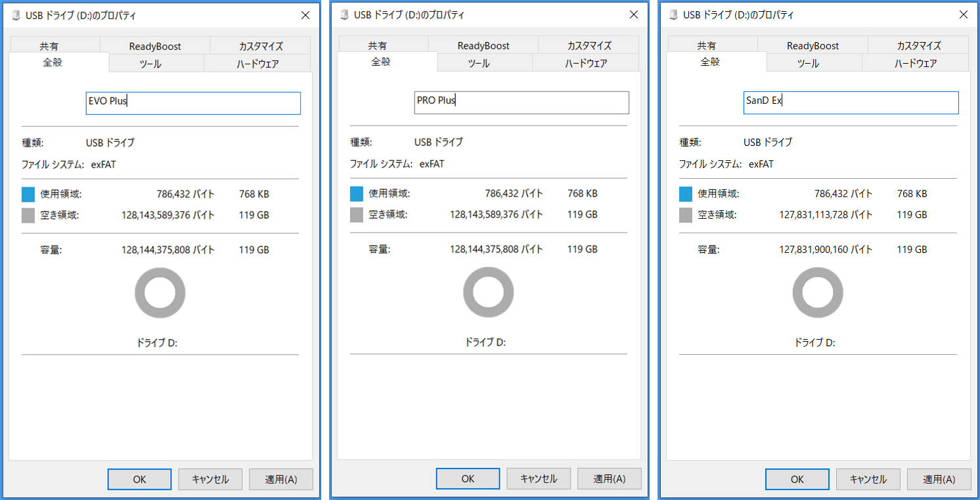Click 適用(A) in EVO Plus window
Image resolution: width=980 pixels, height=500 pixels.
281,480
